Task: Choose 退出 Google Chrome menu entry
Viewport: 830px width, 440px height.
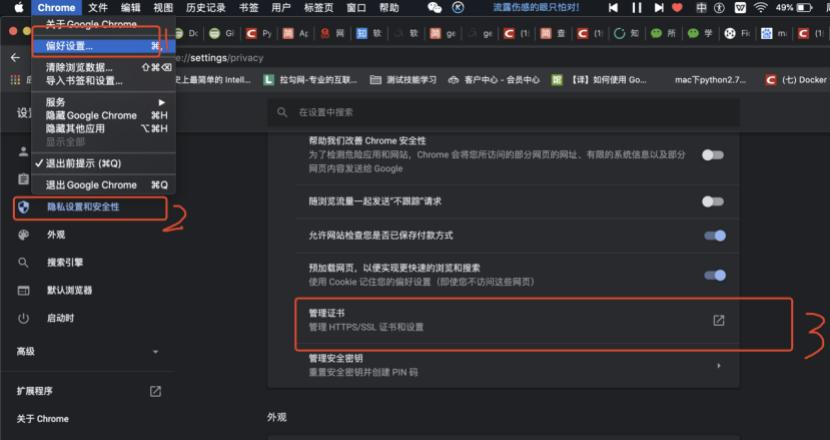Action: [x=104, y=185]
